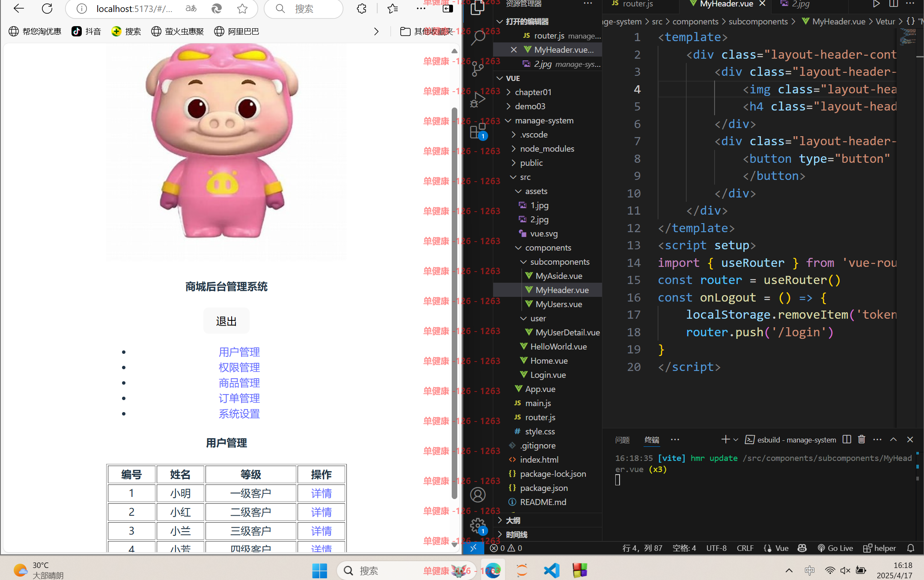Click the 退出 logout button
924x580 pixels.
[x=226, y=321]
